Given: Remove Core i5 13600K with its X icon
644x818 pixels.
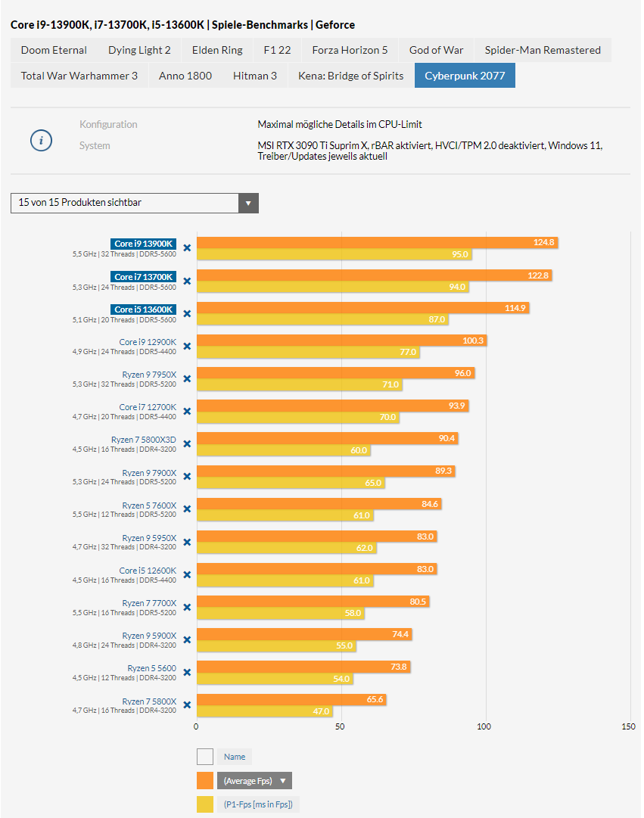Looking at the screenshot, I should pyautogui.click(x=187, y=313).
